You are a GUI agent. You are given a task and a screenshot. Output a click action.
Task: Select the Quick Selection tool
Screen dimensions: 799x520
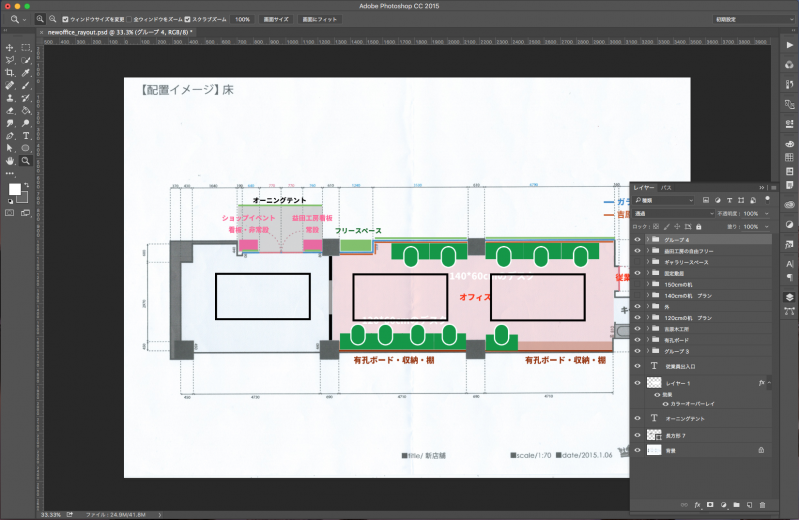coord(25,60)
